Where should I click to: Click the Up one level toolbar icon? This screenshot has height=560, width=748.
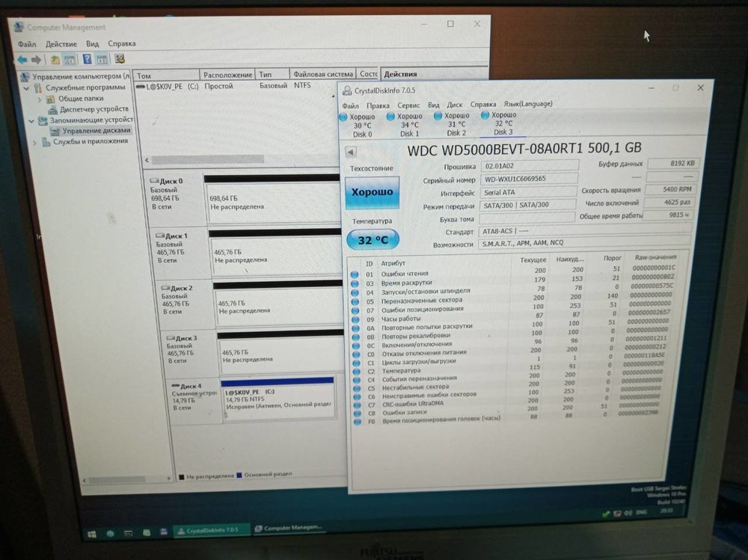pos(55,59)
